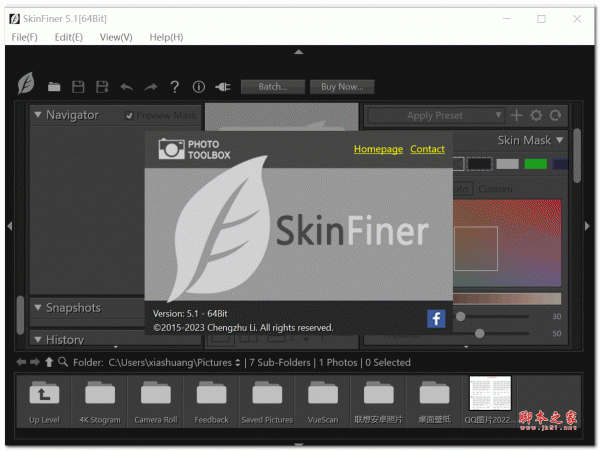Show the About info icon
The image size is (600, 451).
pos(199,87)
